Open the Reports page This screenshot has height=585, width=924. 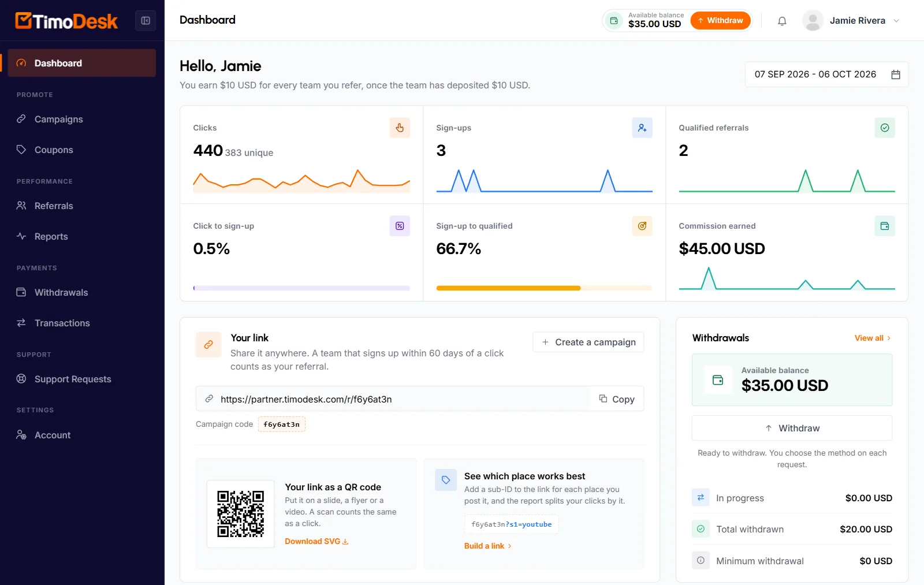coord(82,236)
